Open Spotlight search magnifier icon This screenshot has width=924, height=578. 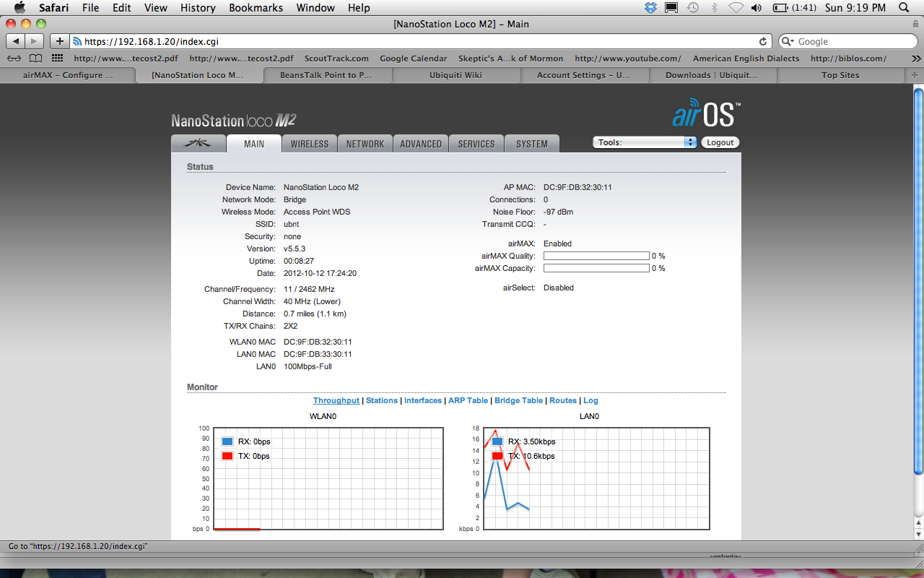point(905,8)
